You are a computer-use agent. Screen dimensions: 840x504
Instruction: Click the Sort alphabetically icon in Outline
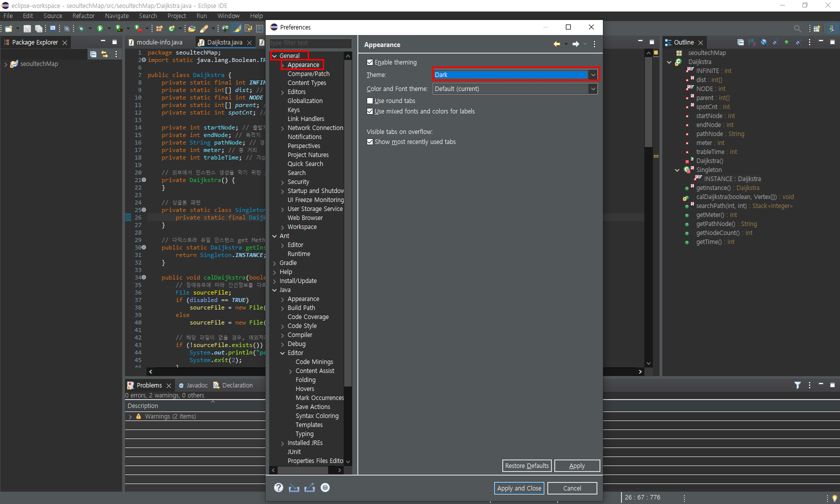(x=752, y=42)
